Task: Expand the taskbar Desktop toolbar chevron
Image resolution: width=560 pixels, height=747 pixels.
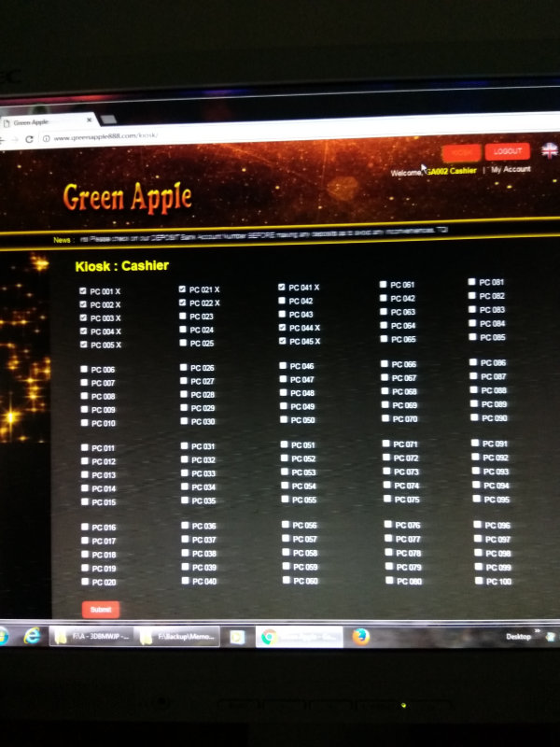Action: 537,632
